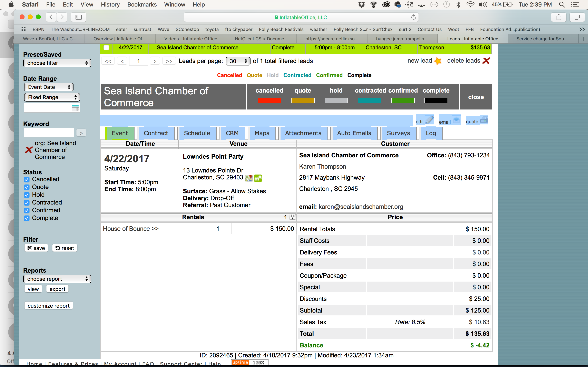Viewport: 588px width, 367px height.
Task: Open the Google Maps icon beside venue address
Action: (248, 178)
